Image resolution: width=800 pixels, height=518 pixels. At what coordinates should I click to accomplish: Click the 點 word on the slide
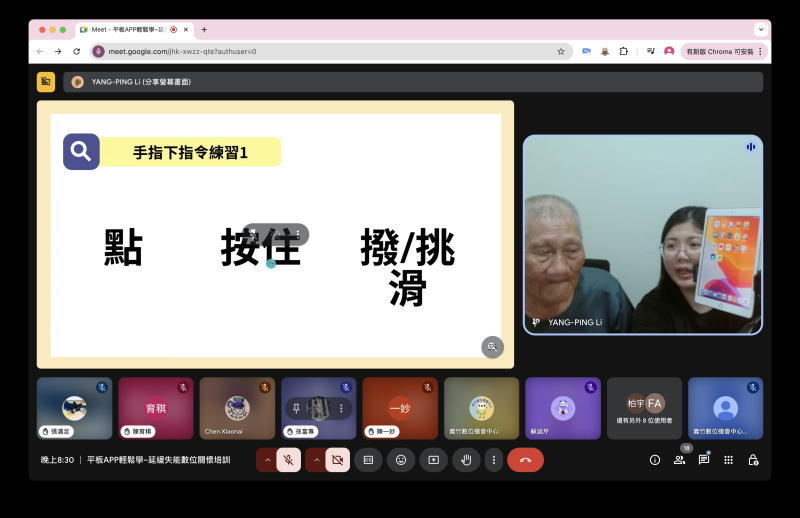(123, 247)
